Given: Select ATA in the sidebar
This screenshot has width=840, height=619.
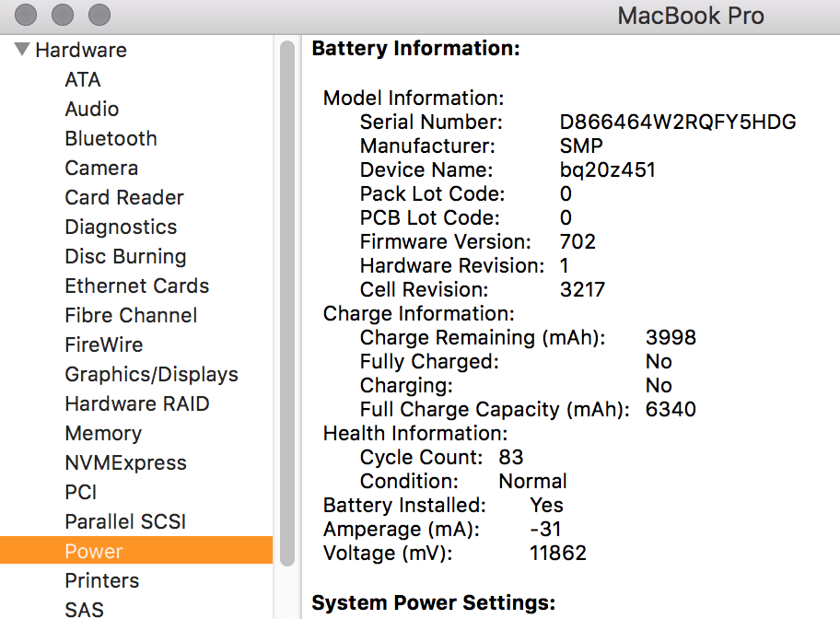Looking at the screenshot, I should point(83,80).
